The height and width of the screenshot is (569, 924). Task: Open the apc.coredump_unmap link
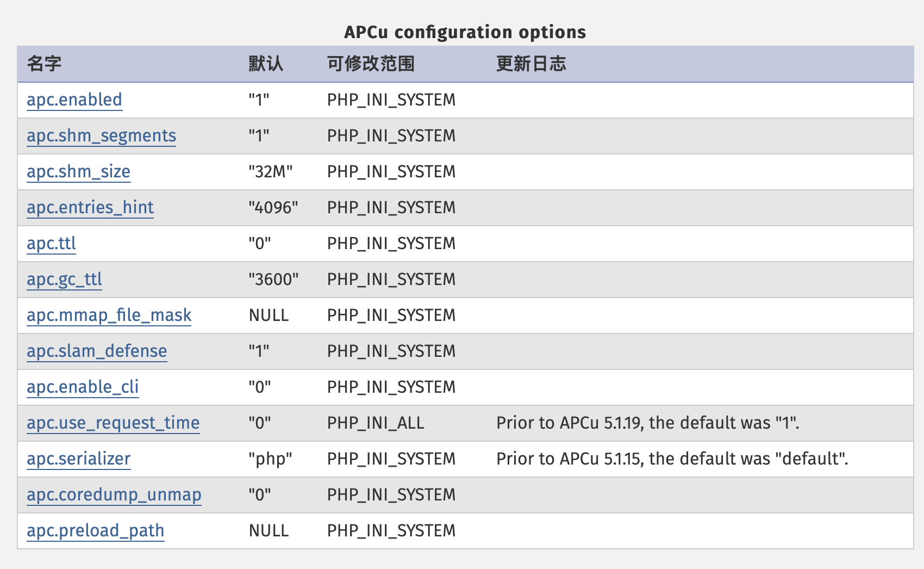point(114,495)
